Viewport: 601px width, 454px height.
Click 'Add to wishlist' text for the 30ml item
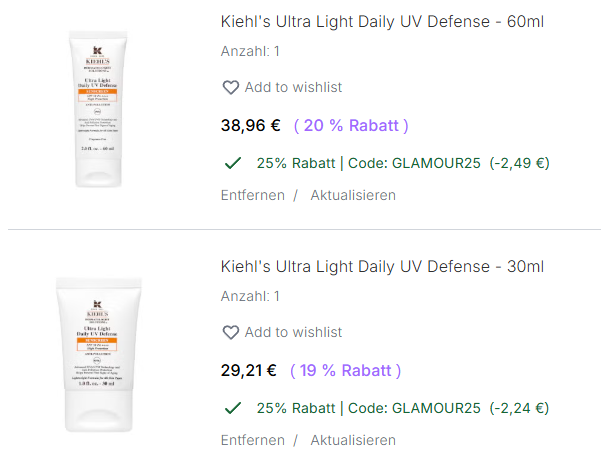tap(293, 333)
